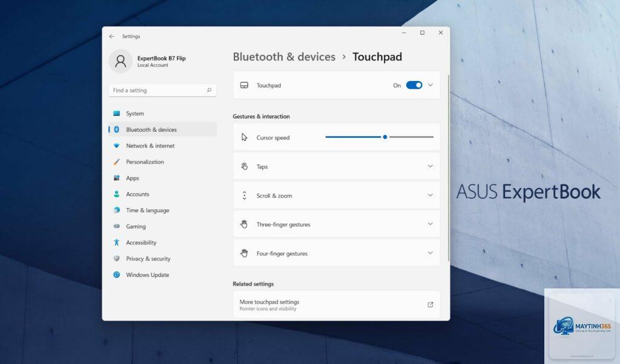Expand the Taps section chevron
Viewport: 620px width, 364px height.
tap(430, 166)
